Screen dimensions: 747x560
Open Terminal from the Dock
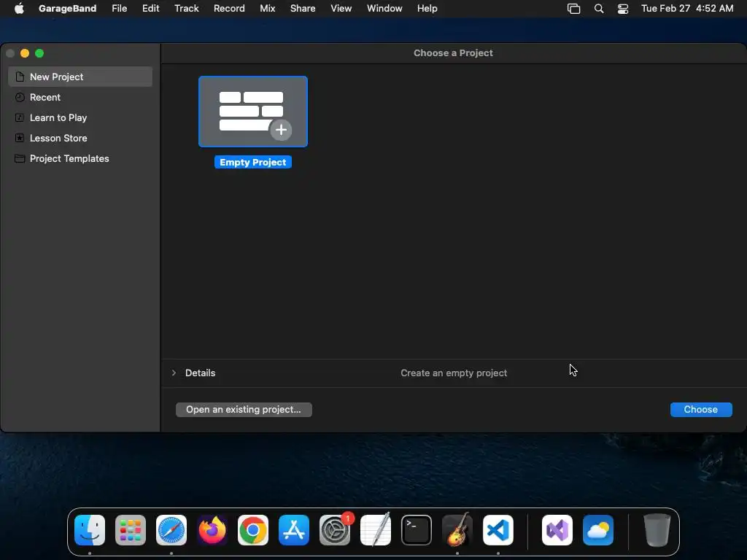(x=417, y=530)
